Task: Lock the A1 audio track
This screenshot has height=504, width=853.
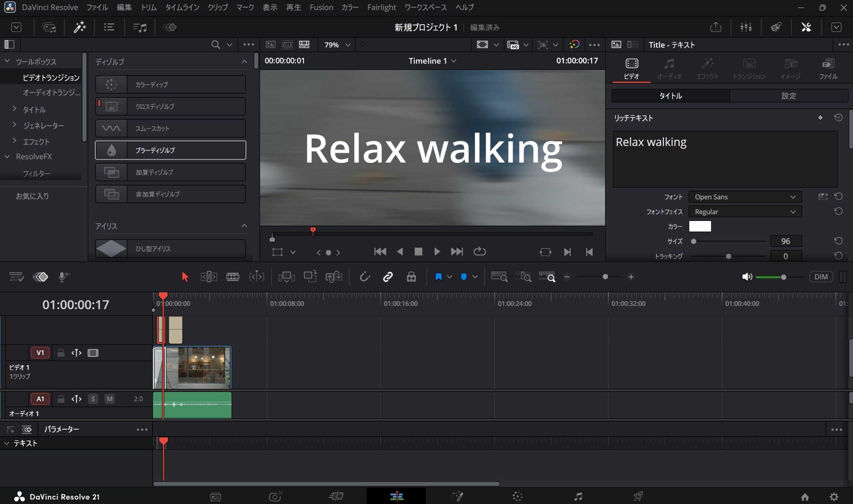Action: click(61, 399)
